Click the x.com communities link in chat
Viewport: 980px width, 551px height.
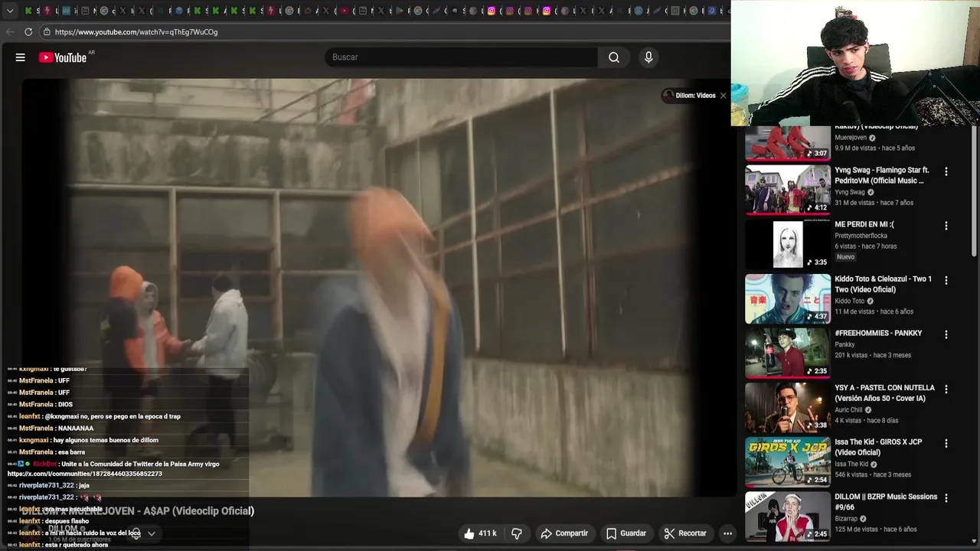click(x=84, y=474)
